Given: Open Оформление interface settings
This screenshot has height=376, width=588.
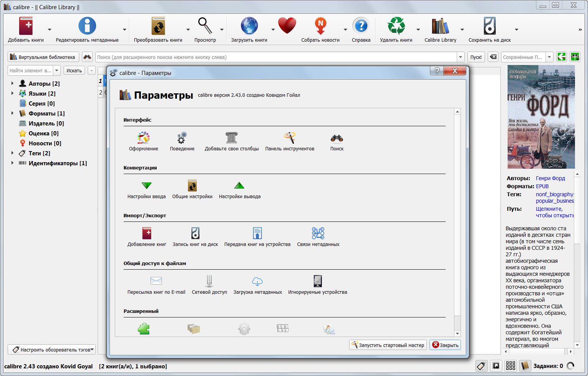Looking at the screenshot, I should (x=144, y=142).
